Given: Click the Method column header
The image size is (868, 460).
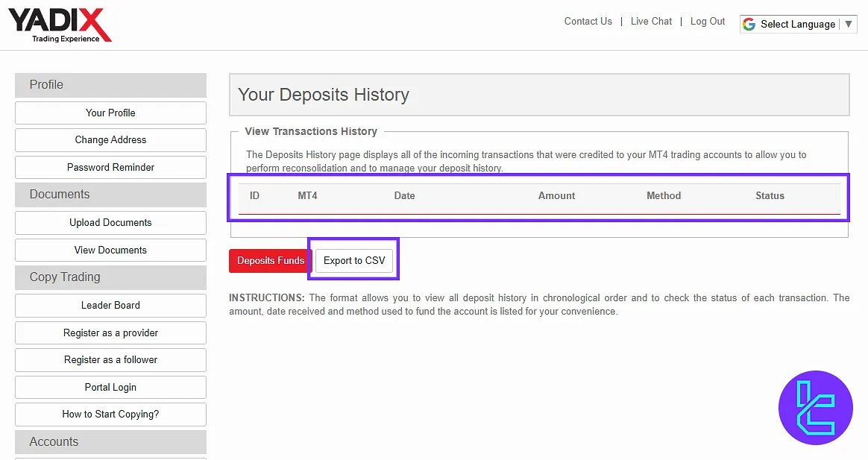Looking at the screenshot, I should coord(664,196).
